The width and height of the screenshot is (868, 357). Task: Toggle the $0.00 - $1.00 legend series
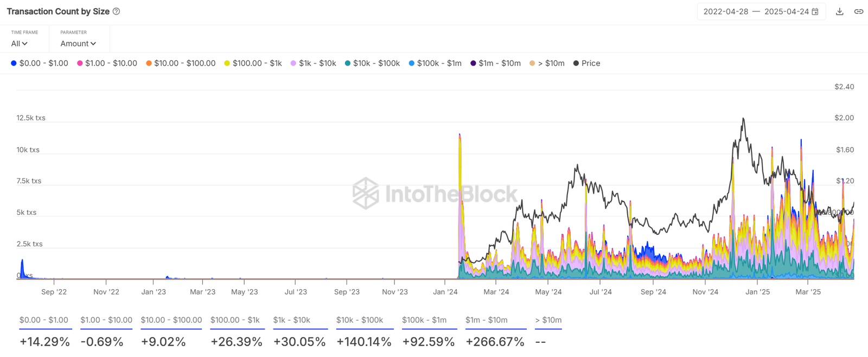click(40, 63)
